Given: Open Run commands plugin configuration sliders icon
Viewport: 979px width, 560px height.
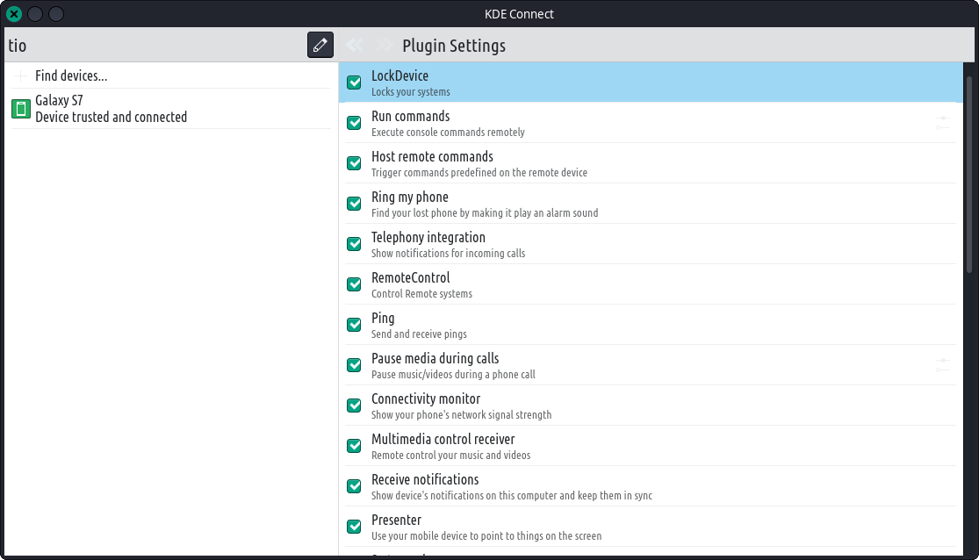Looking at the screenshot, I should coord(942,123).
